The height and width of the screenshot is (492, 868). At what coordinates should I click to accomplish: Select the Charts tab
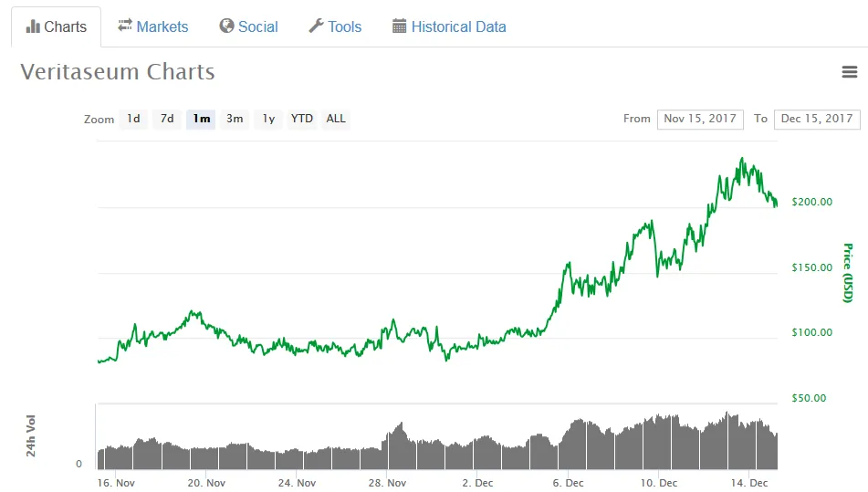pos(56,26)
